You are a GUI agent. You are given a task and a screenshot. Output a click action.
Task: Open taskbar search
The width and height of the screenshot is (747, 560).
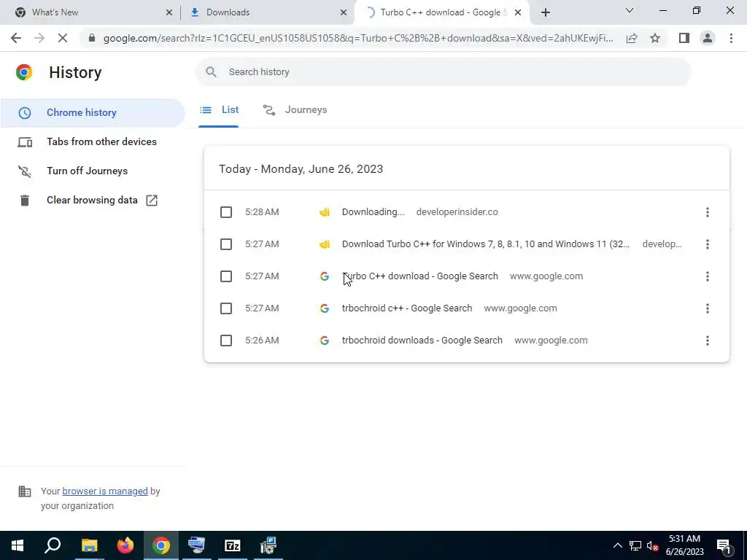tap(53, 545)
